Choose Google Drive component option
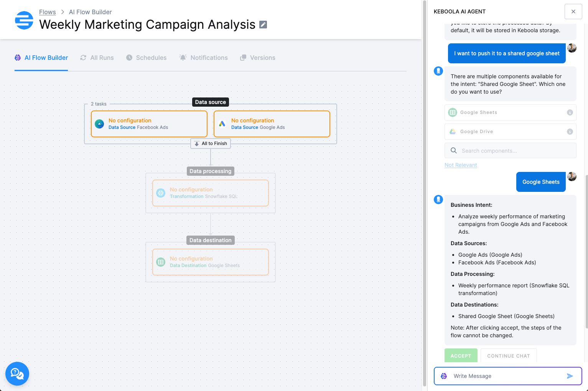The height and width of the screenshot is (391, 588). tap(511, 132)
